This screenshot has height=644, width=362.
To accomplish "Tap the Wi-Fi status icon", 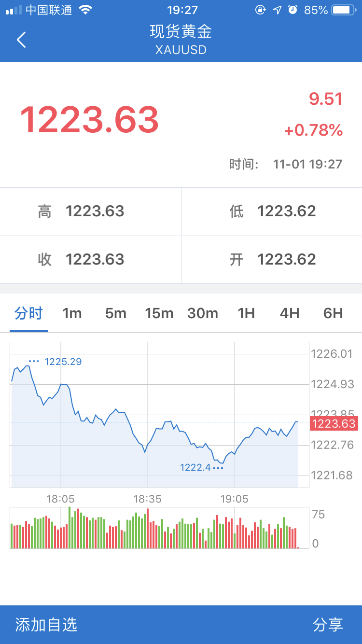I will click(x=85, y=10).
